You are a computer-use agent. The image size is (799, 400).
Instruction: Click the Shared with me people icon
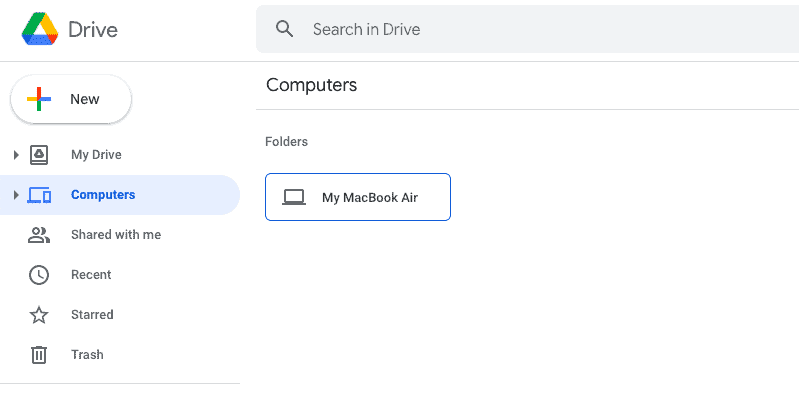click(x=39, y=235)
